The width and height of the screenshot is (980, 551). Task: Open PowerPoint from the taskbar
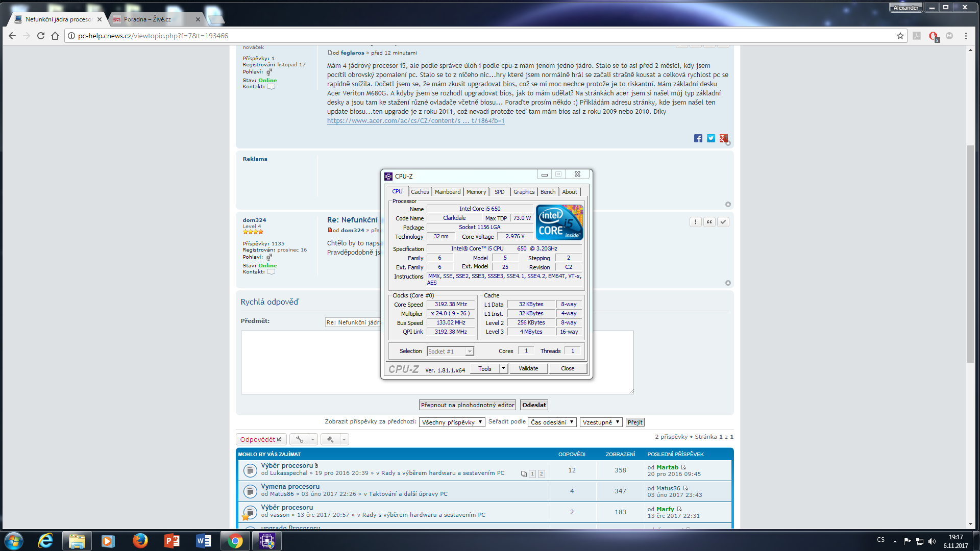click(171, 540)
